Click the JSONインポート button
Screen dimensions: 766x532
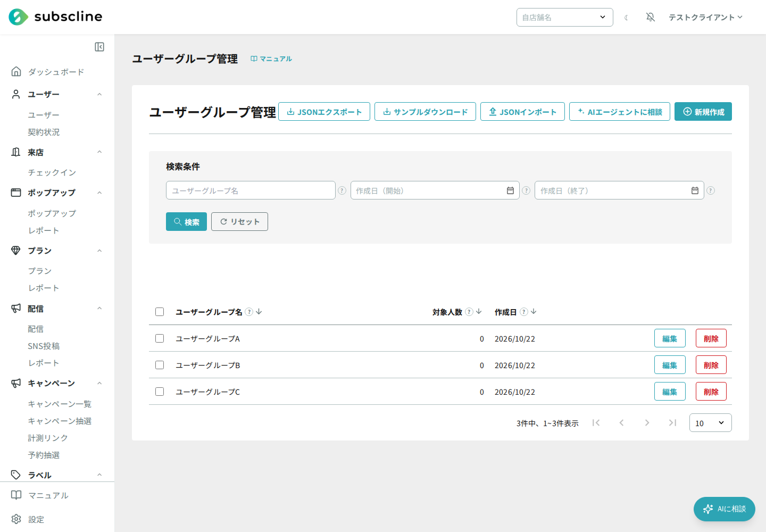pos(522,112)
